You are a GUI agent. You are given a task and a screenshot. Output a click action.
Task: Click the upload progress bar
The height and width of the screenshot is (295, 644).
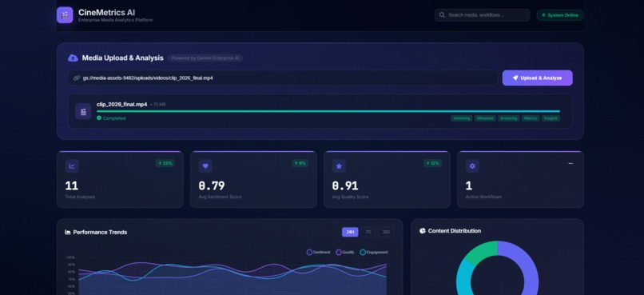click(x=328, y=111)
